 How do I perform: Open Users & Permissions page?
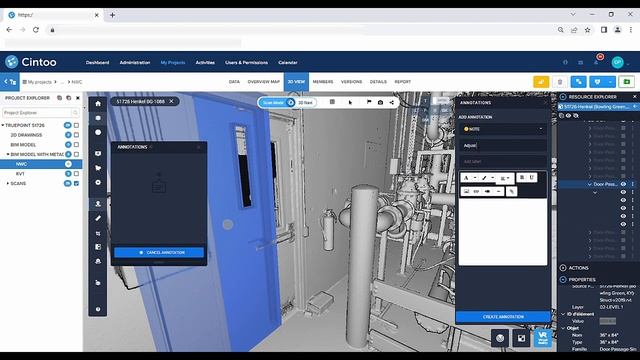point(247,62)
